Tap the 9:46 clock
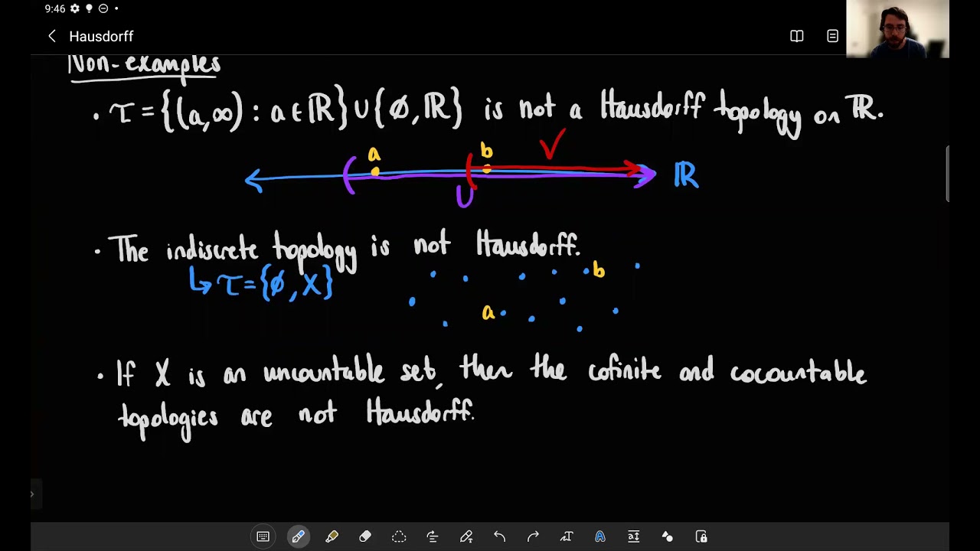The height and width of the screenshot is (551, 980). 54,8
